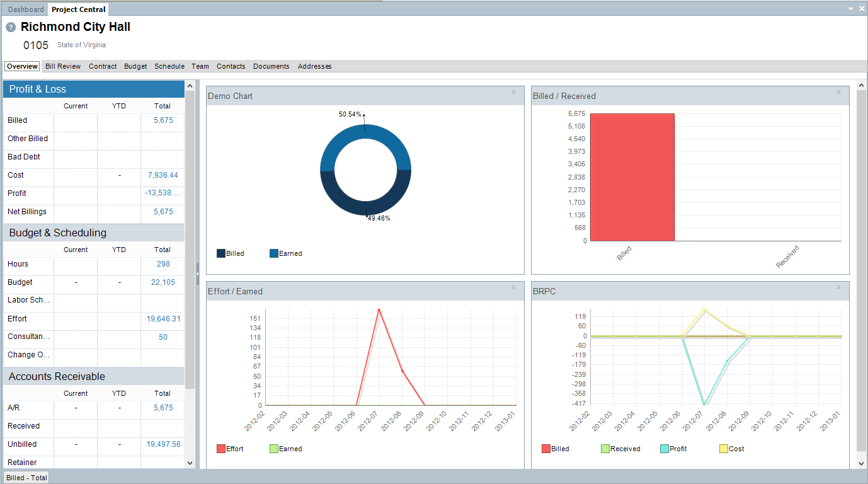Close the tab area with top-right X

pyautogui.click(x=862, y=8)
